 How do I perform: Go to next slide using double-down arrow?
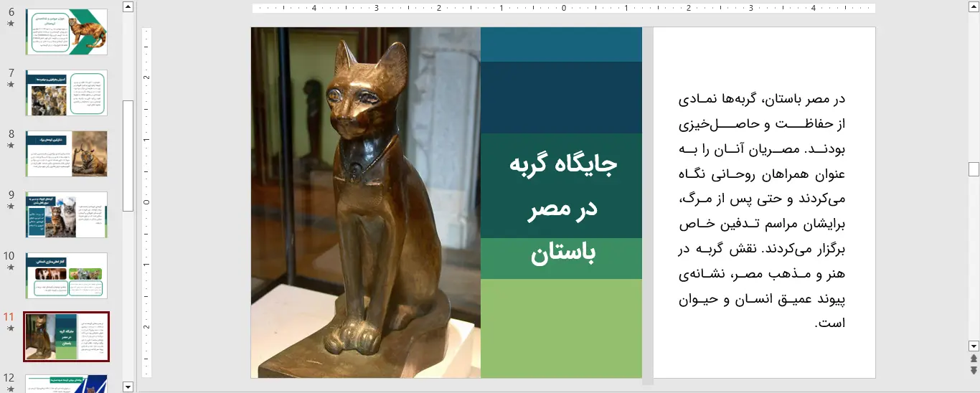tap(974, 370)
